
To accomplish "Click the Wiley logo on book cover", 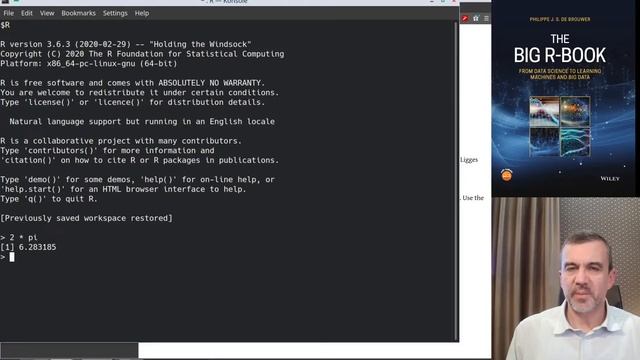I will tap(610, 178).
